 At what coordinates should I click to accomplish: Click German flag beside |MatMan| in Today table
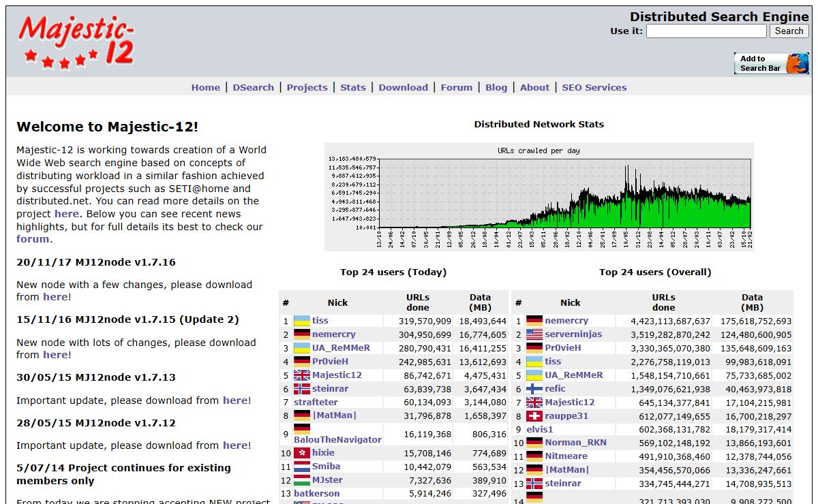[x=302, y=415]
